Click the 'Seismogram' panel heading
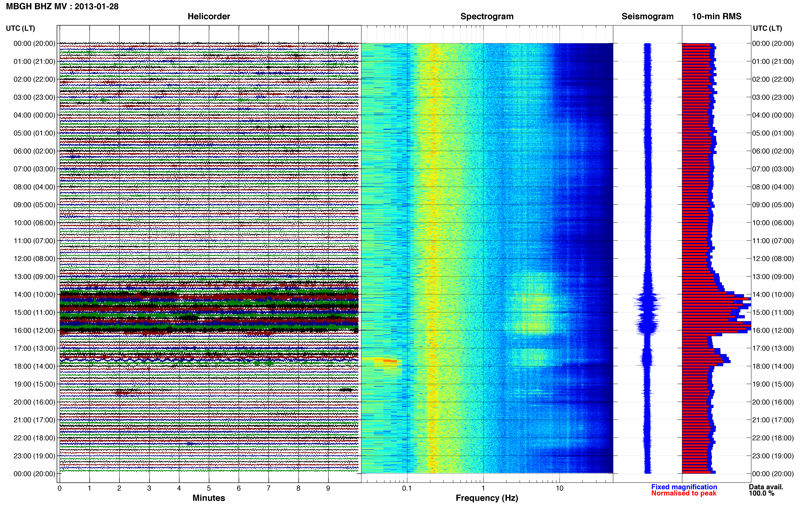This screenshot has width=812, height=508. click(648, 16)
